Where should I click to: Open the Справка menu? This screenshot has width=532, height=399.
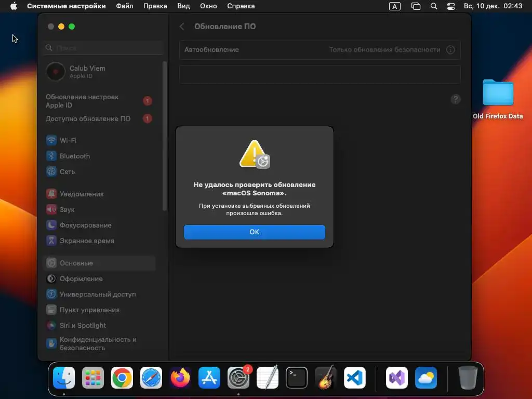click(x=241, y=6)
